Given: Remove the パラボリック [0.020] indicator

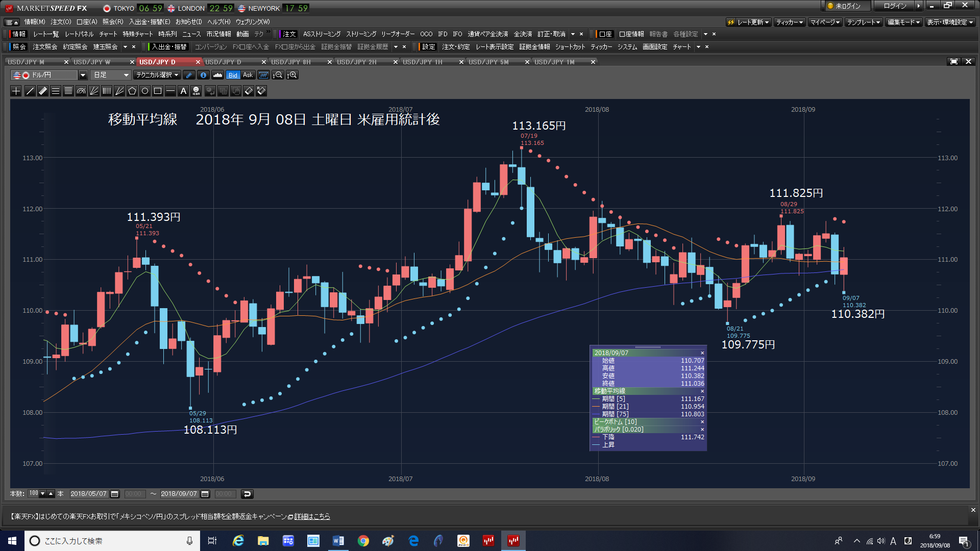Looking at the screenshot, I should tap(702, 430).
